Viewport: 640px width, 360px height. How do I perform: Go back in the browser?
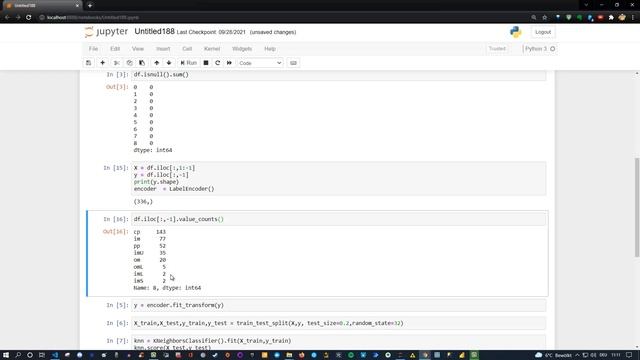[x=7, y=18]
